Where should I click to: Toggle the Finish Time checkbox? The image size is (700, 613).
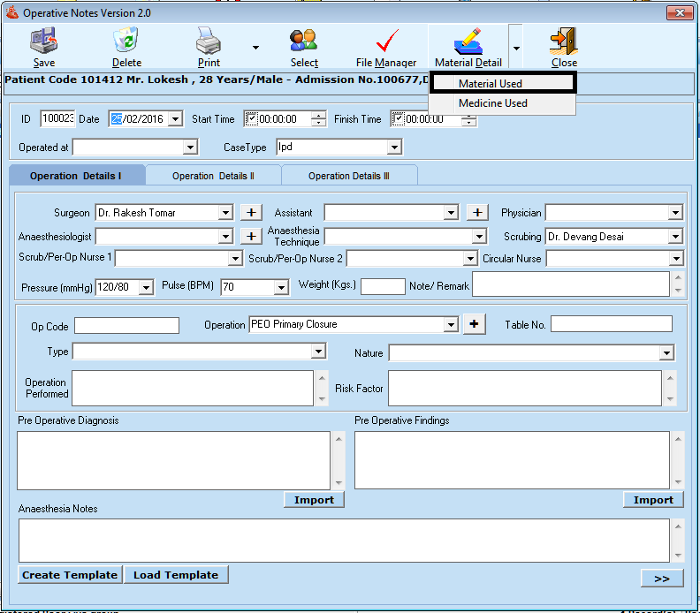pyautogui.click(x=398, y=119)
